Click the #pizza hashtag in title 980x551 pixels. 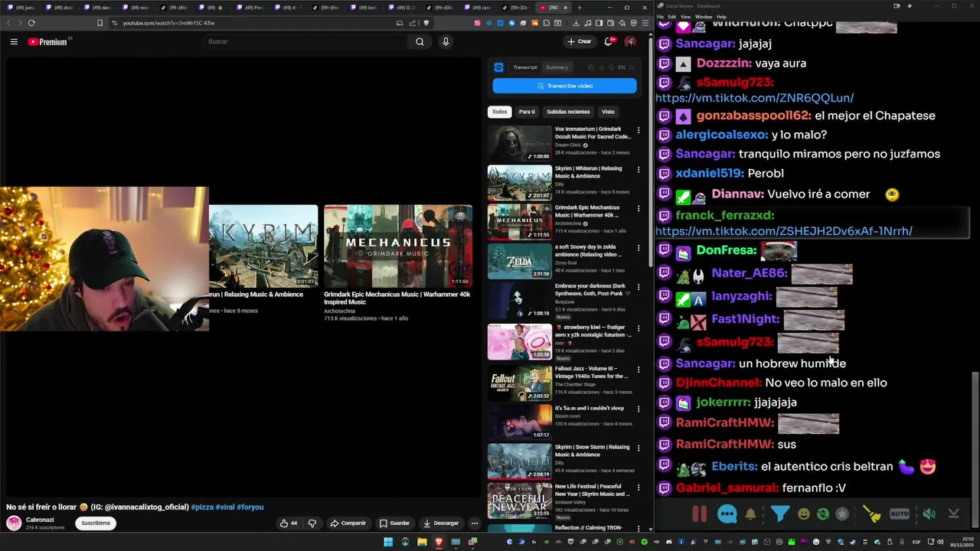point(202,507)
